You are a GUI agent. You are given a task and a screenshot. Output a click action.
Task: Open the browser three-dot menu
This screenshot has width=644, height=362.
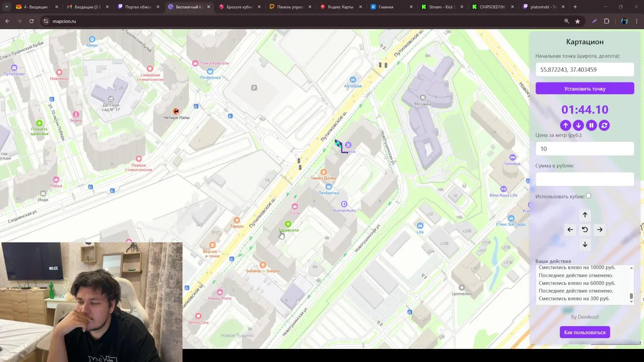click(637, 21)
